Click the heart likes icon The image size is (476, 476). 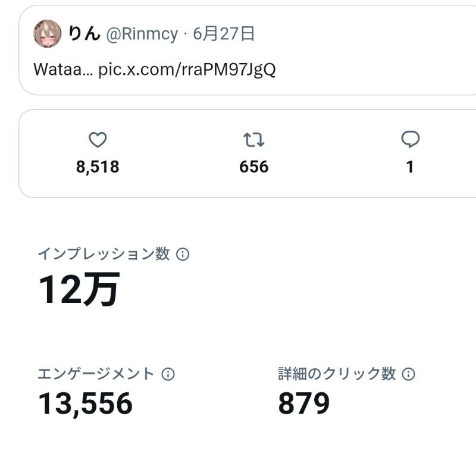point(98,140)
